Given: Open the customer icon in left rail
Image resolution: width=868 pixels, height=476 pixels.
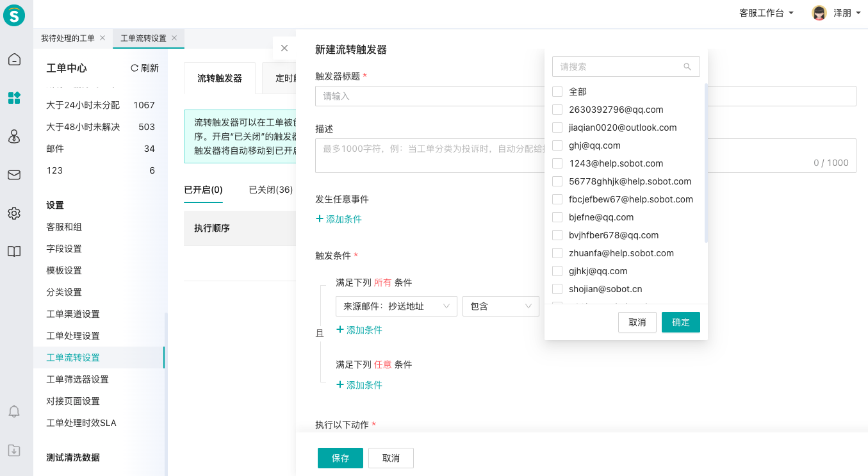Looking at the screenshot, I should (x=14, y=136).
